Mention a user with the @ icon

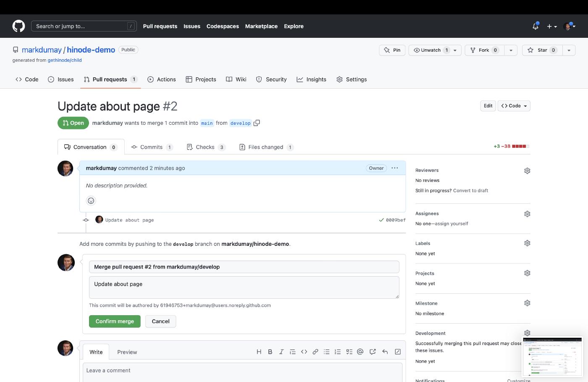pyautogui.click(x=360, y=352)
